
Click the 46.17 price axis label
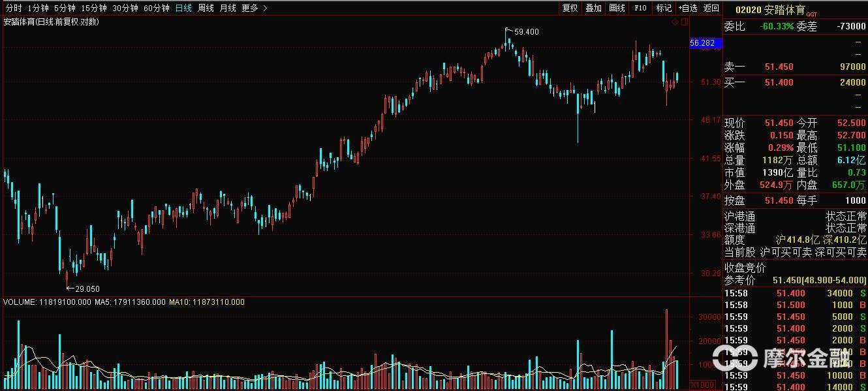[x=712, y=120]
